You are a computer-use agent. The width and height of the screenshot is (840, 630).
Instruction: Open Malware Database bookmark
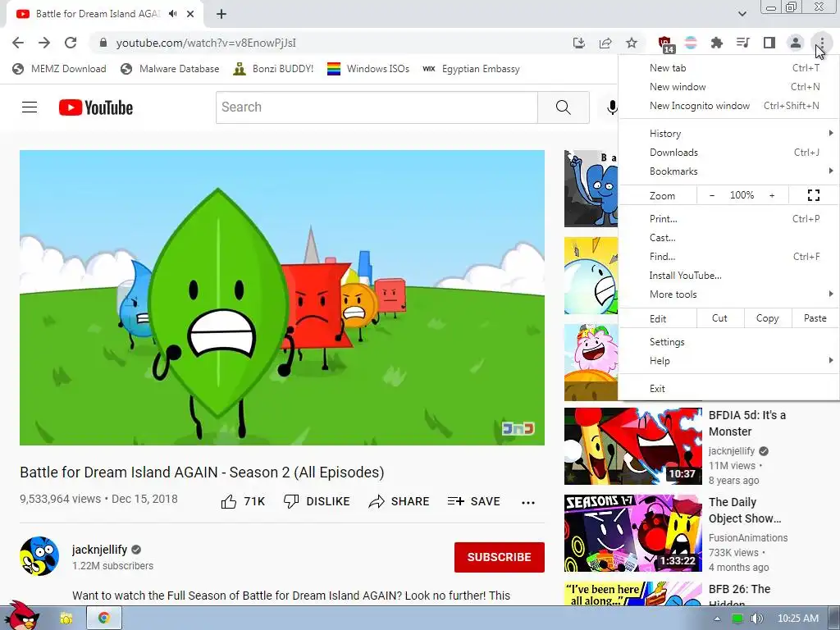coord(171,69)
